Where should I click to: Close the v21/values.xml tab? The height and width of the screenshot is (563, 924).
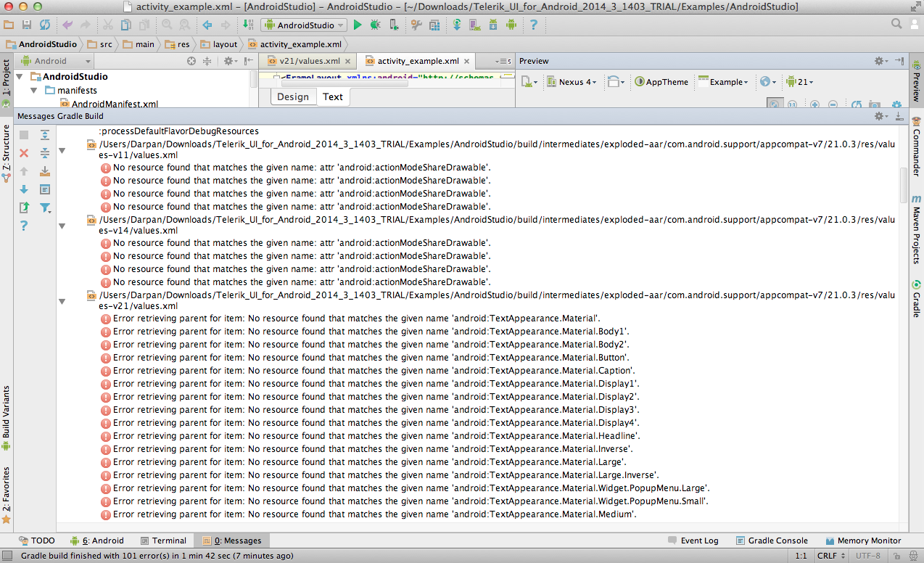[x=348, y=61]
